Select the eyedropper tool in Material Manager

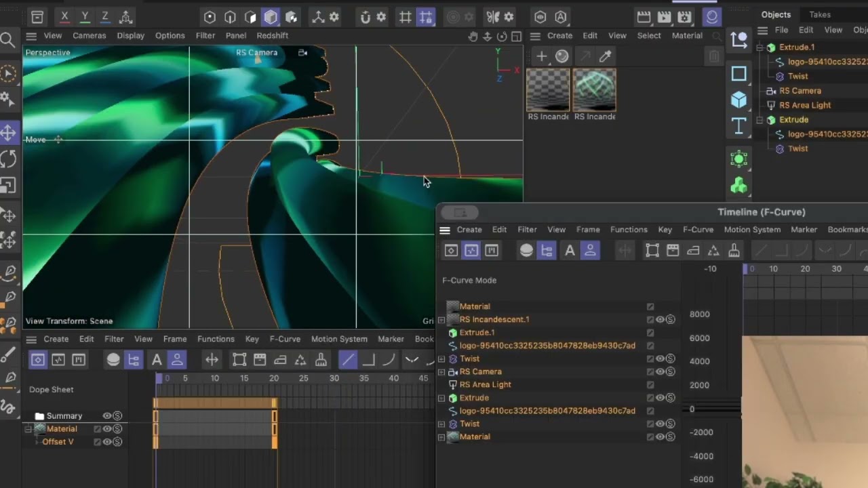(605, 56)
